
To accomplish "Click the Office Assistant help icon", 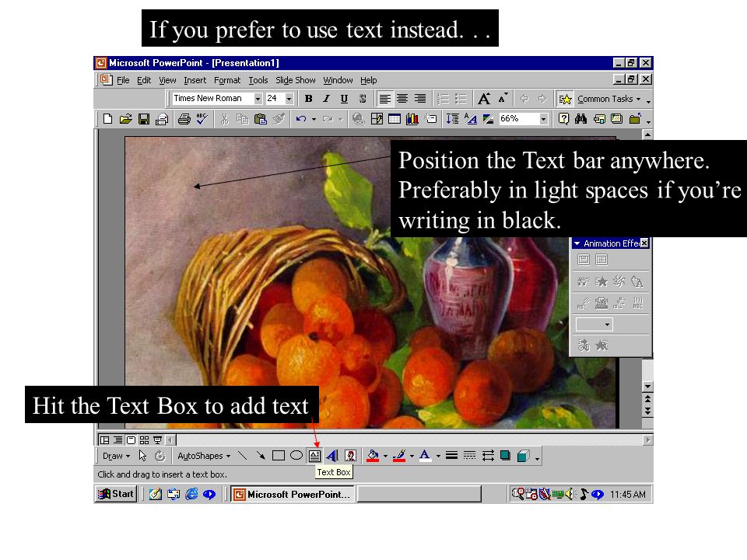I will [563, 118].
